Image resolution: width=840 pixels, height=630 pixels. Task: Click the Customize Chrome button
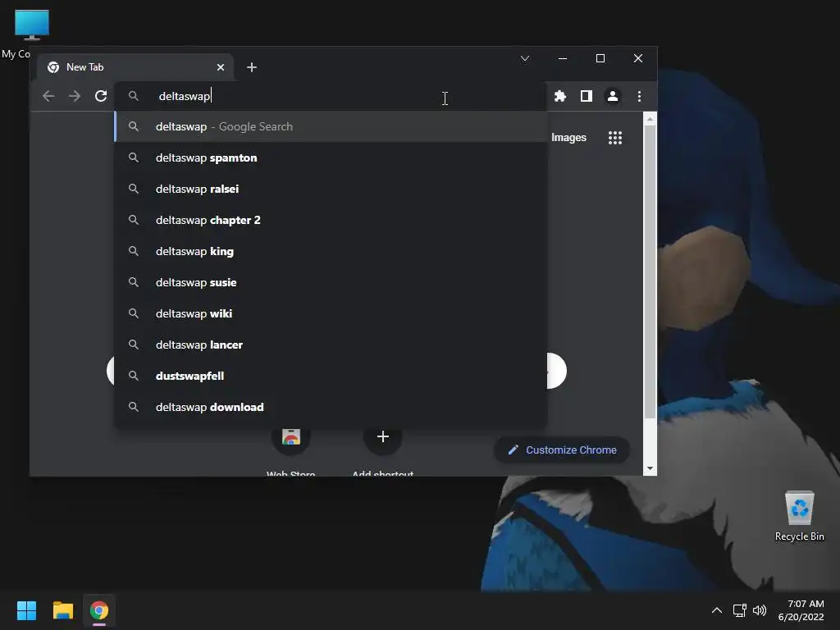click(x=561, y=450)
